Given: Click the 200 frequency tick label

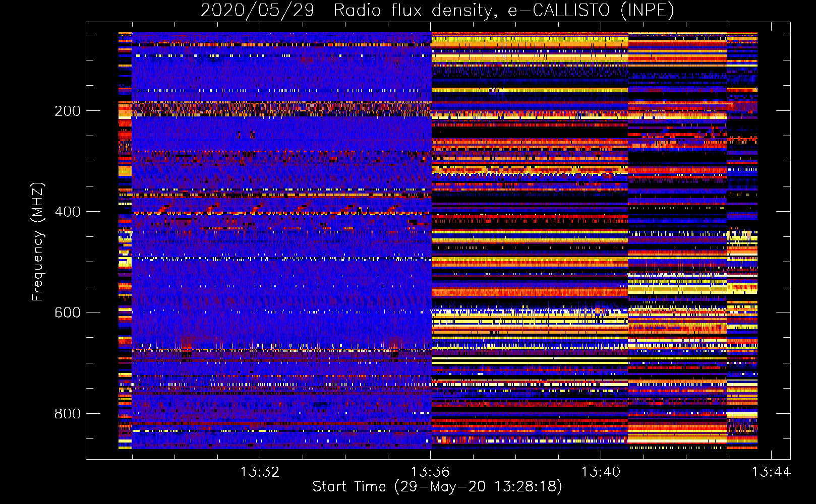Looking at the screenshot, I should click(68, 111).
